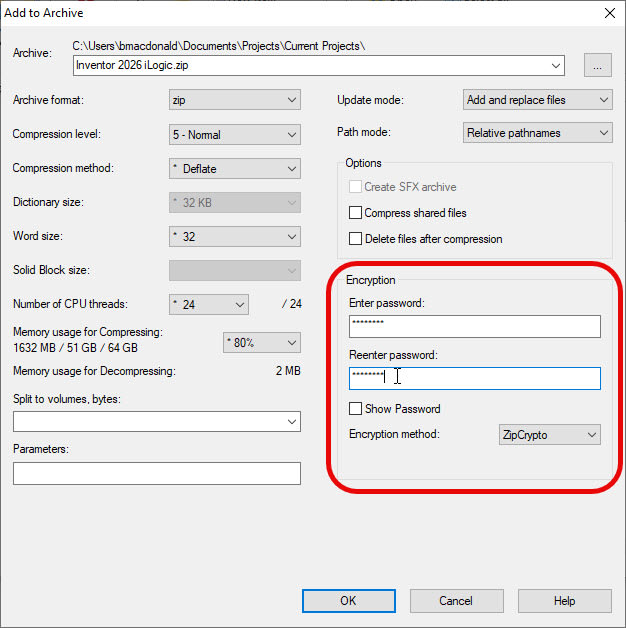
Task: Close the Add to Archive dialog
Action: (610, 13)
